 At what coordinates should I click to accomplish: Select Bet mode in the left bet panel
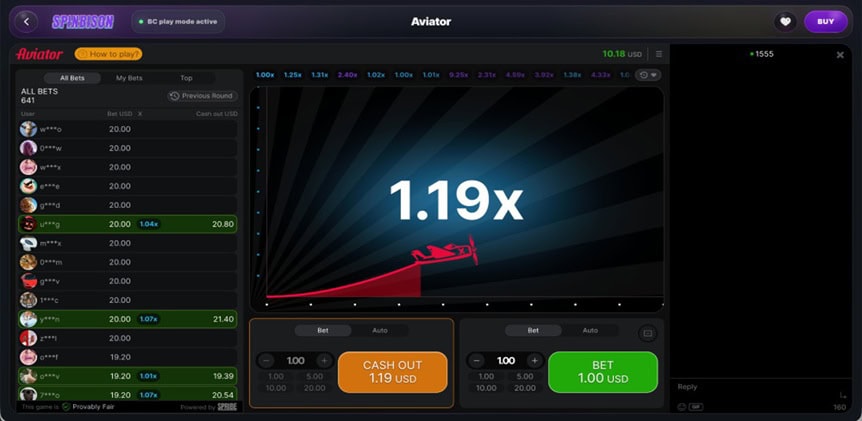tap(323, 330)
